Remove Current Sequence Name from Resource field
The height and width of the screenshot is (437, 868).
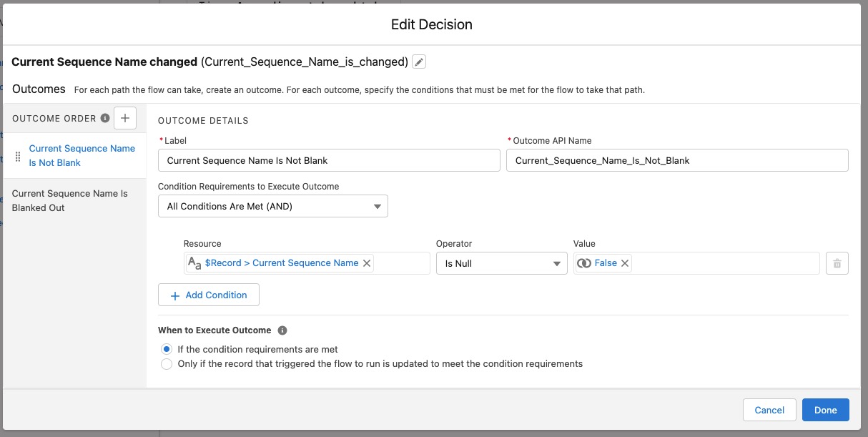[x=367, y=263]
